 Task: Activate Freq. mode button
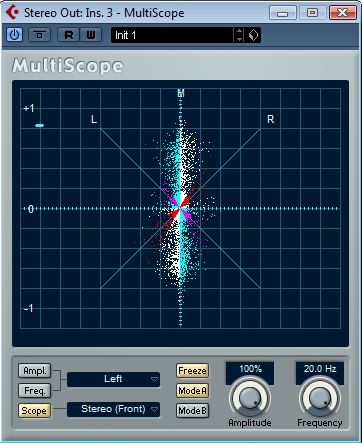click(35, 390)
